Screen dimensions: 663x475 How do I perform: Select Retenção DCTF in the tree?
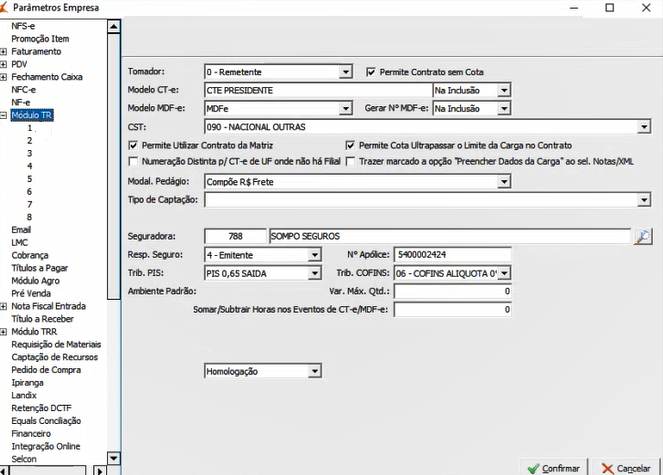click(41, 408)
